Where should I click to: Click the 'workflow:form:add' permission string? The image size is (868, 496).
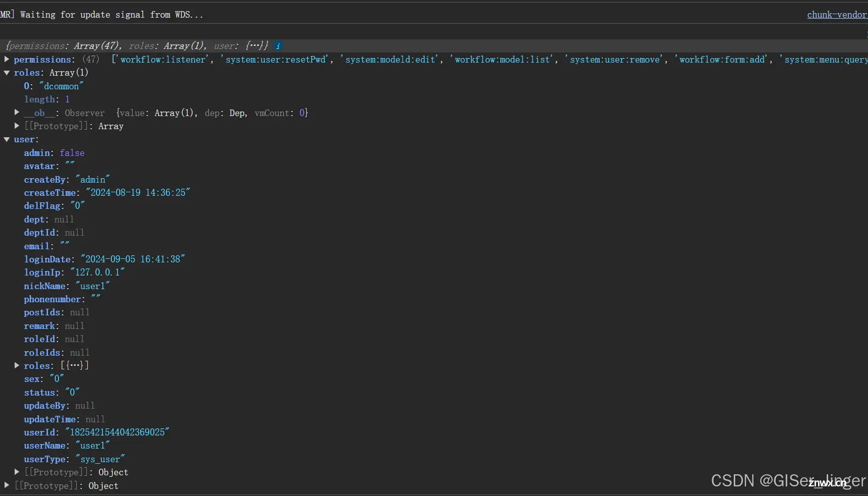coord(722,60)
